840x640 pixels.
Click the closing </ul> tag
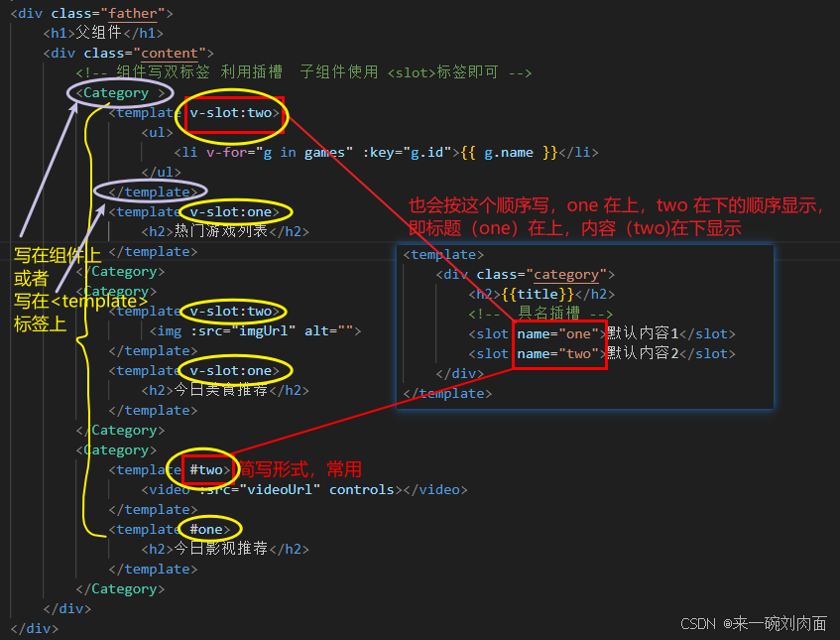(162, 172)
